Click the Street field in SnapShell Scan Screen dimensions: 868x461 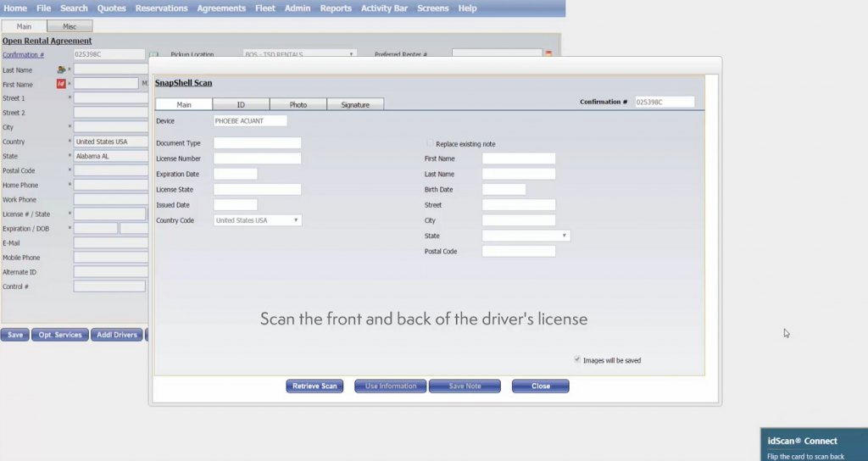[x=519, y=205]
